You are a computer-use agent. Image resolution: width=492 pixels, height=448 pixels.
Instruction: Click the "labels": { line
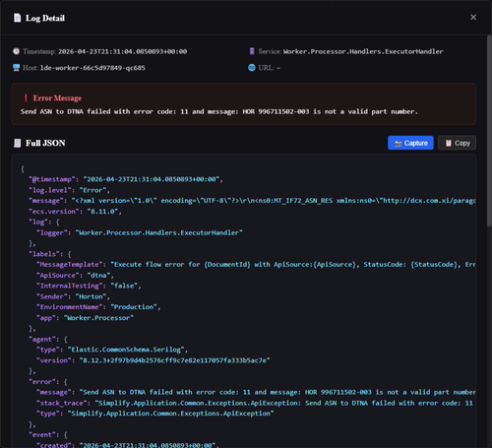[x=49, y=254]
